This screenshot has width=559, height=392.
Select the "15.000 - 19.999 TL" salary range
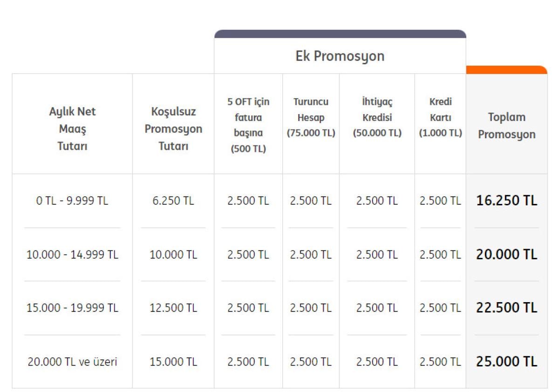click(72, 308)
